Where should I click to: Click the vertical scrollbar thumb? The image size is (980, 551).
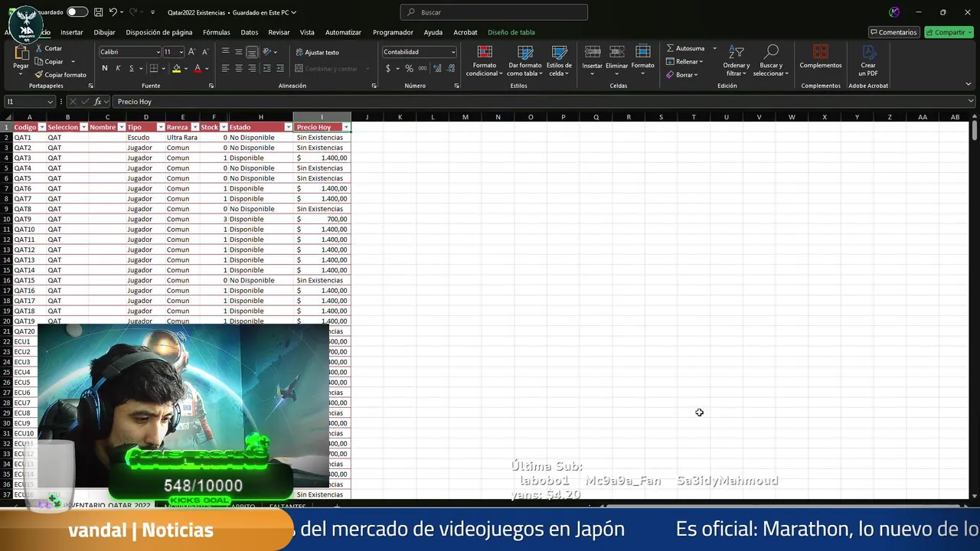pyautogui.click(x=975, y=131)
